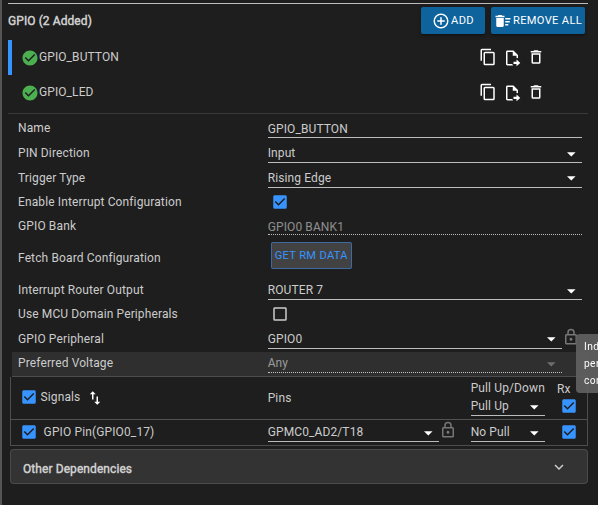Toggle lock icon beside GPIO Peripheral
The height and width of the screenshot is (505, 598).
(571, 337)
